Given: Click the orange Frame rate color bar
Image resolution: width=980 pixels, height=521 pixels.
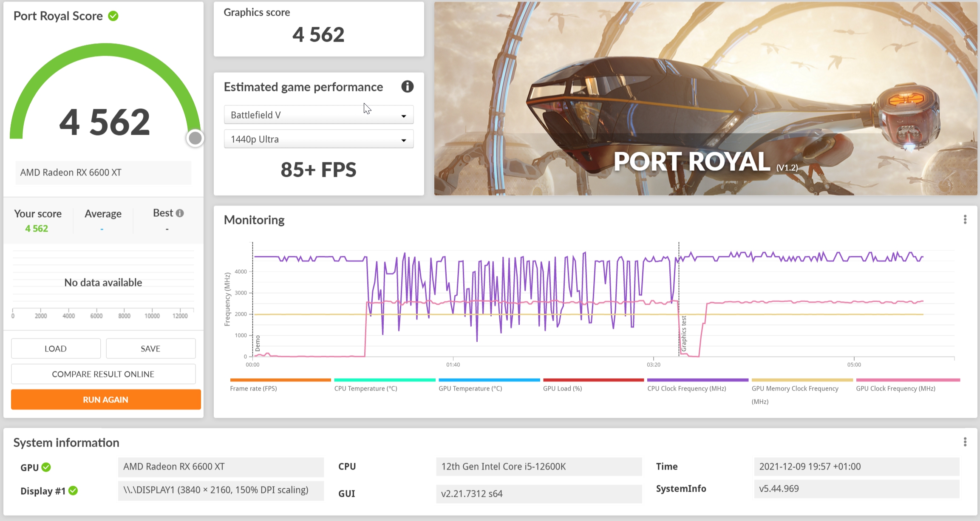Looking at the screenshot, I should (280, 380).
